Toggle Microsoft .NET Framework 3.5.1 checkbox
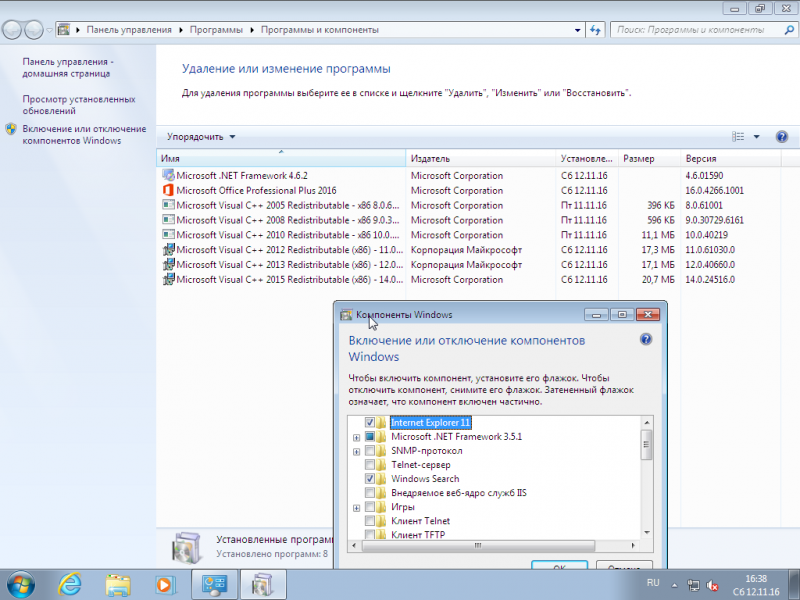800x600 pixels. pyautogui.click(x=370, y=437)
